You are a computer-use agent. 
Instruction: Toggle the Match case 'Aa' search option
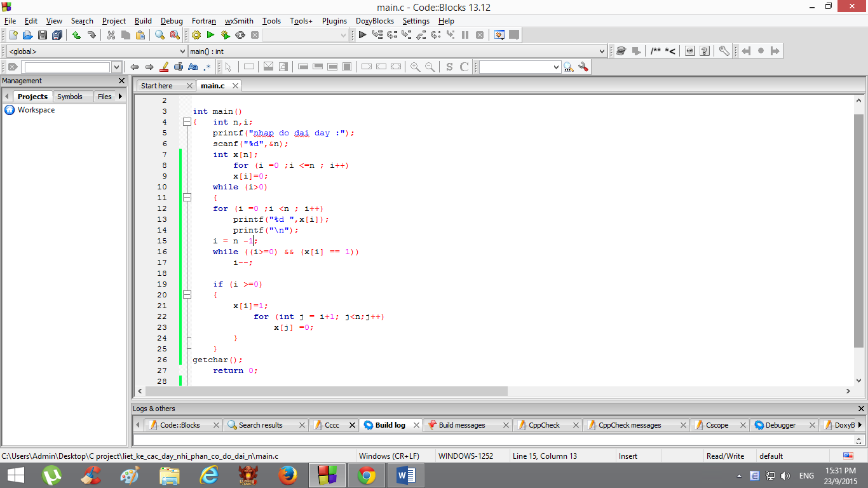click(x=193, y=67)
